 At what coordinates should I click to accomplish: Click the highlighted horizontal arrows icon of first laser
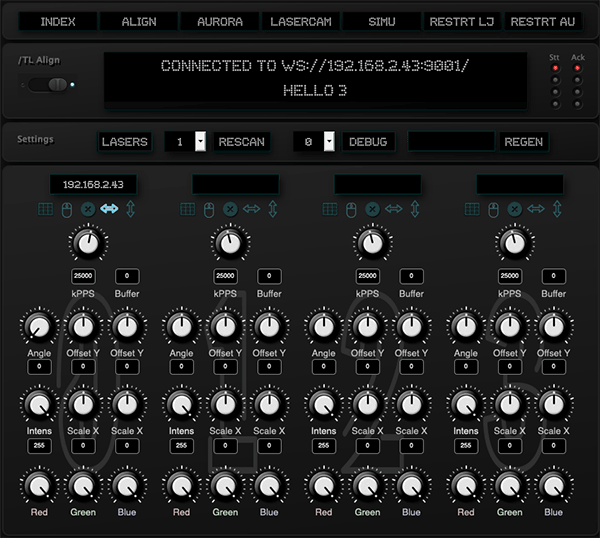coord(109,209)
